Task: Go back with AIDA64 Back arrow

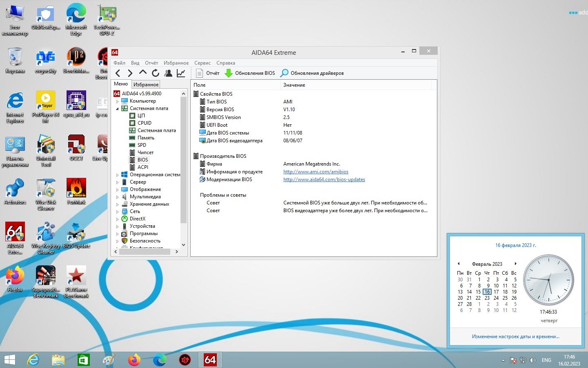Action: coord(118,73)
